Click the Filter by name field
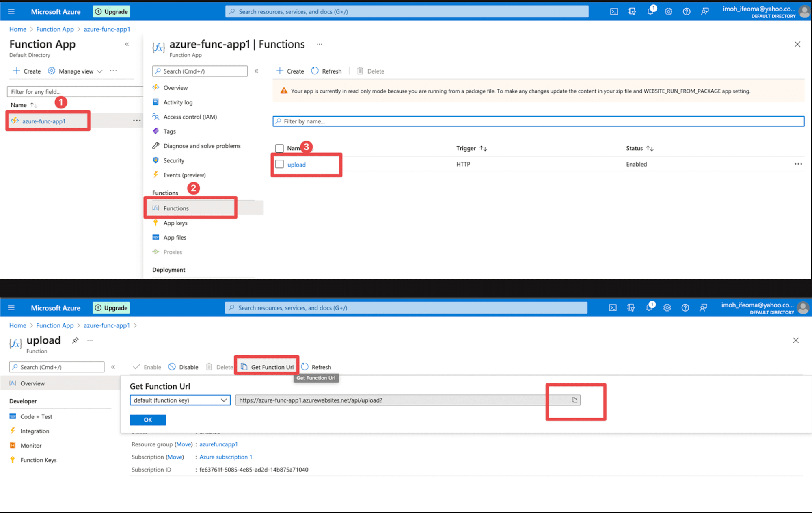Image resolution: width=812 pixels, height=513 pixels. (x=538, y=121)
